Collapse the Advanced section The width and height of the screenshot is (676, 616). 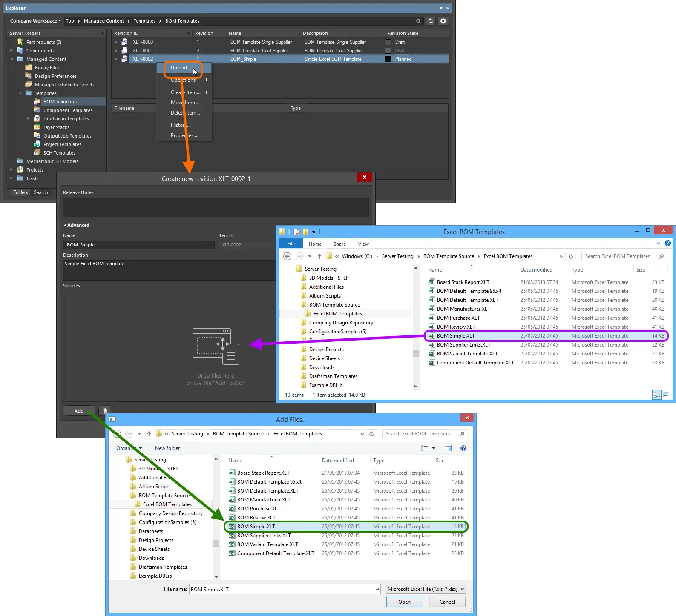click(65, 225)
